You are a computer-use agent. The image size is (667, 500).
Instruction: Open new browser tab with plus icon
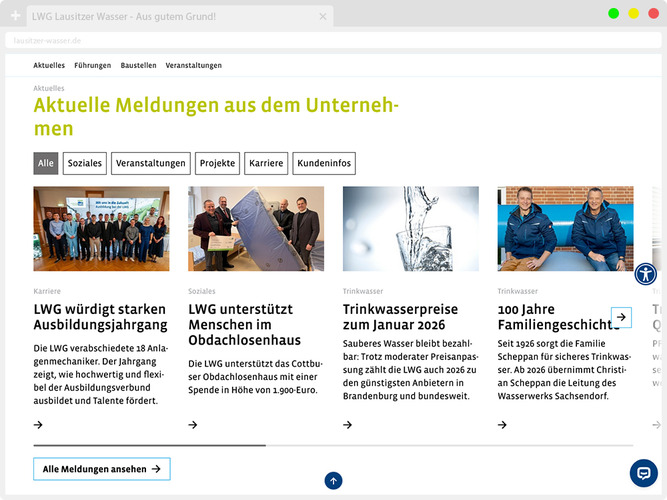(15, 16)
